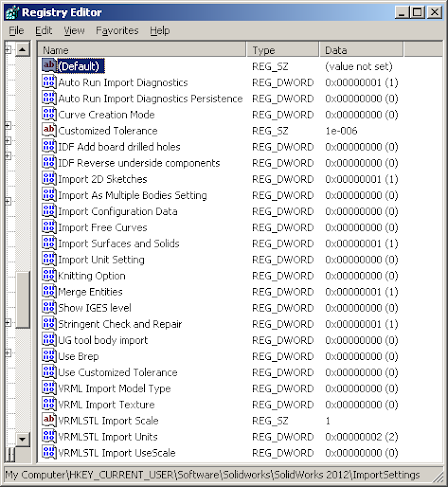Expand the topmost tree node plus box
Viewport: 448px width, 487px height.
pos(8,50)
